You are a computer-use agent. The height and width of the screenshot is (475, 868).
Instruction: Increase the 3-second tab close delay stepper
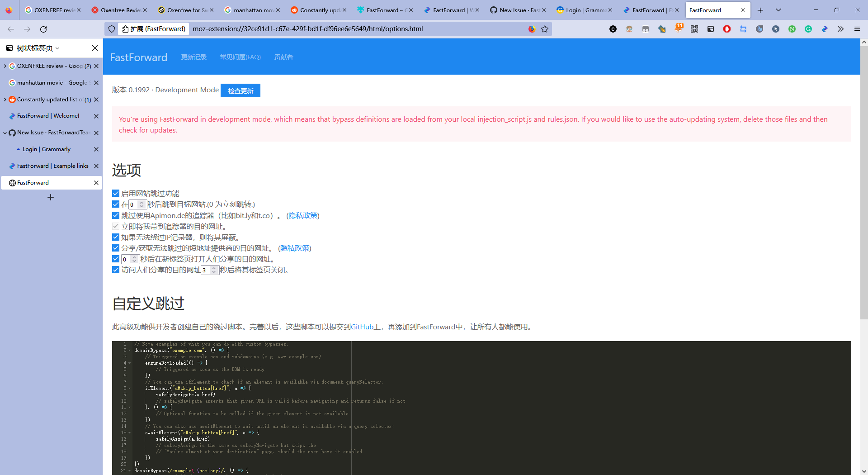coord(214,268)
